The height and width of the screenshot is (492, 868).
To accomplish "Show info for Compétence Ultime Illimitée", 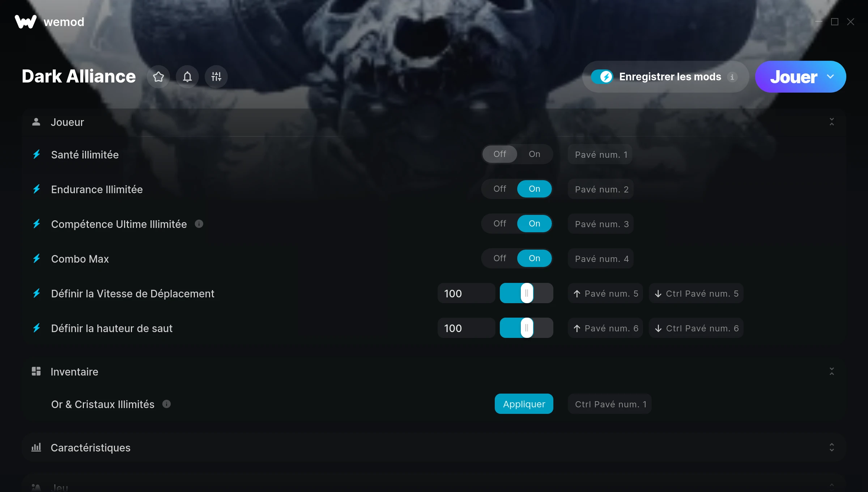I will point(199,224).
